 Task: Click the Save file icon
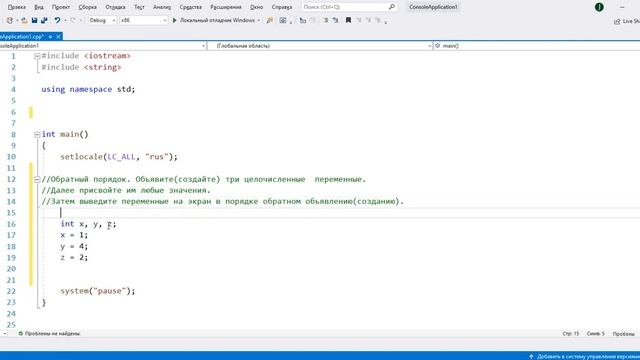[34, 20]
